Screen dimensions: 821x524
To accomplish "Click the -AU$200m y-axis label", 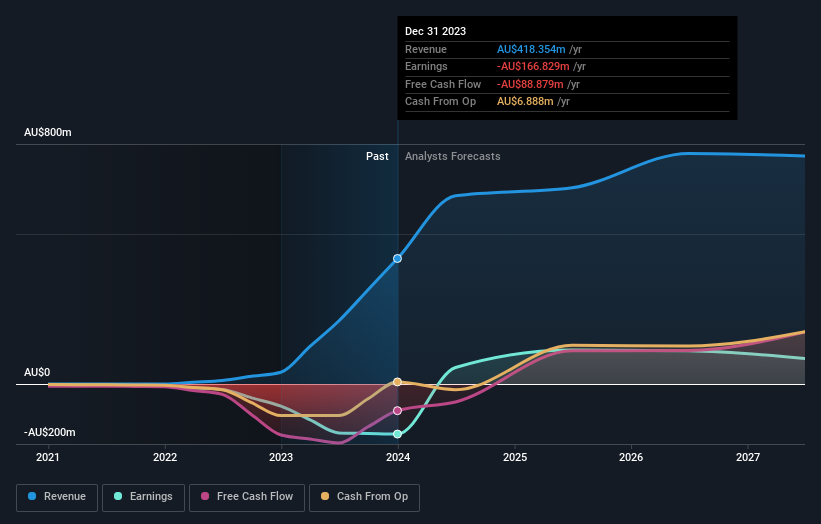I will pos(50,432).
